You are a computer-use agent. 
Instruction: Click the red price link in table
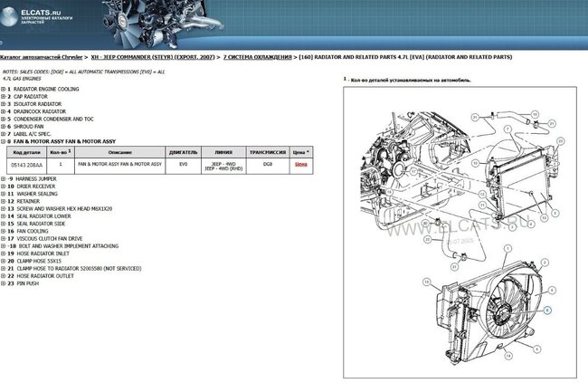tap(300, 164)
